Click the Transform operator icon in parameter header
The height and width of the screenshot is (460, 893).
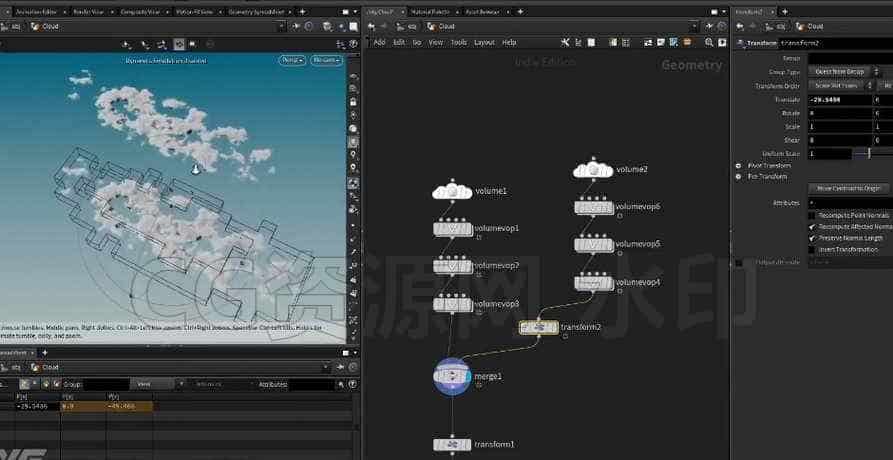740,43
